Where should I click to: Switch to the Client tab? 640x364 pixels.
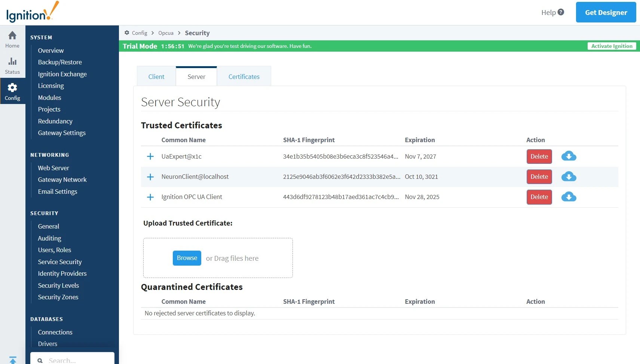pos(156,77)
